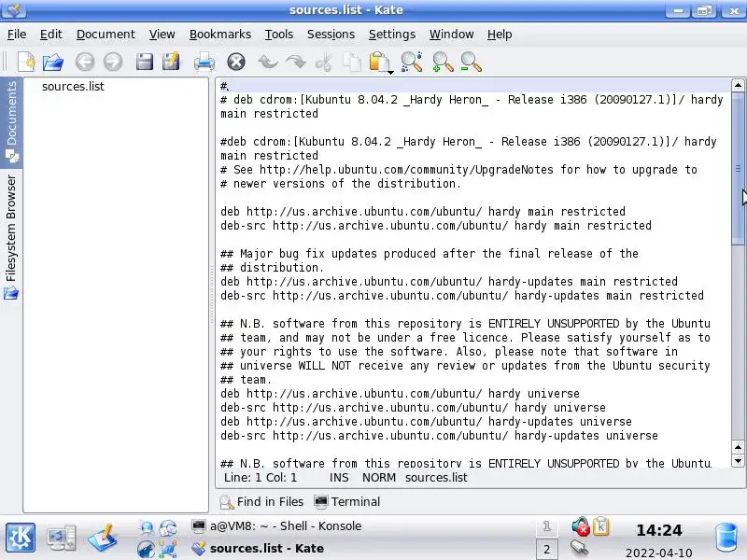Zoom in with the plus magnifier icon

pyautogui.click(x=443, y=63)
